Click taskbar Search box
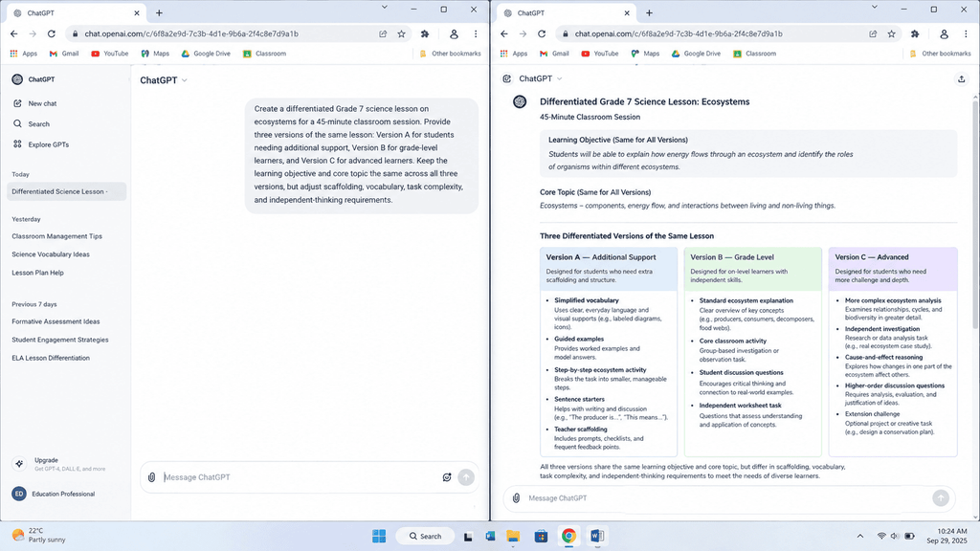The height and width of the screenshot is (551, 980). pos(426,536)
